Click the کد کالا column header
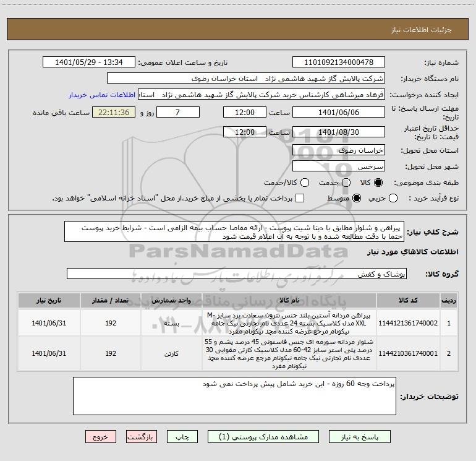476x461 pixels. click(408, 301)
